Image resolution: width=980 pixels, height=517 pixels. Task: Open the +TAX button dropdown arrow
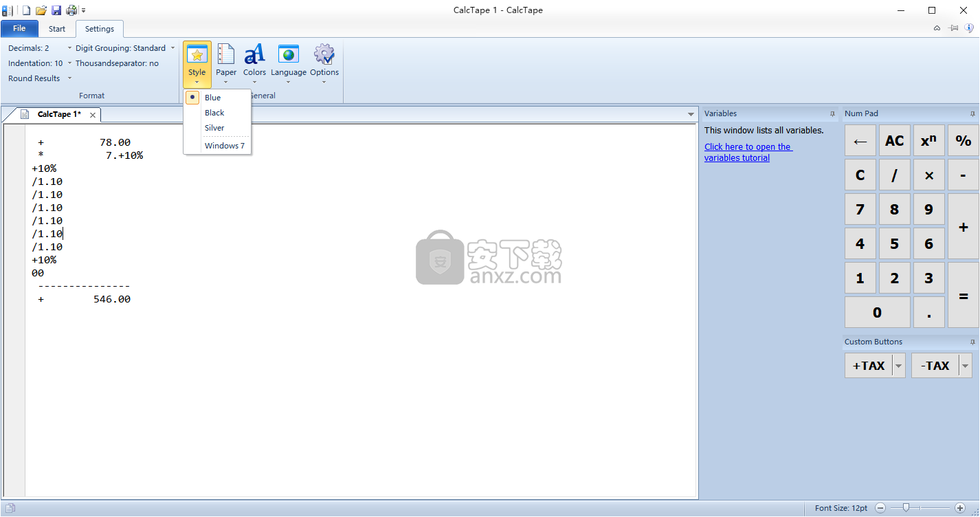(899, 366)
